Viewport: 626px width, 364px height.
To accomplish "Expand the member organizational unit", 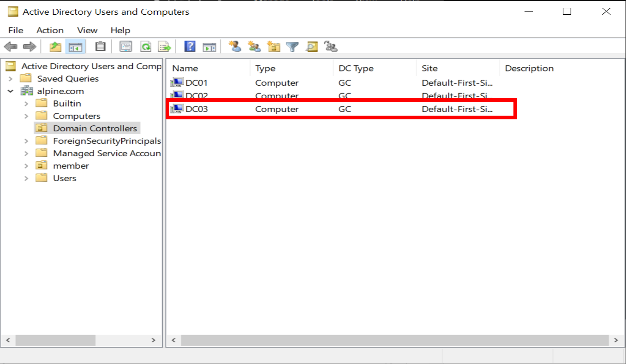I will point(26,166).
